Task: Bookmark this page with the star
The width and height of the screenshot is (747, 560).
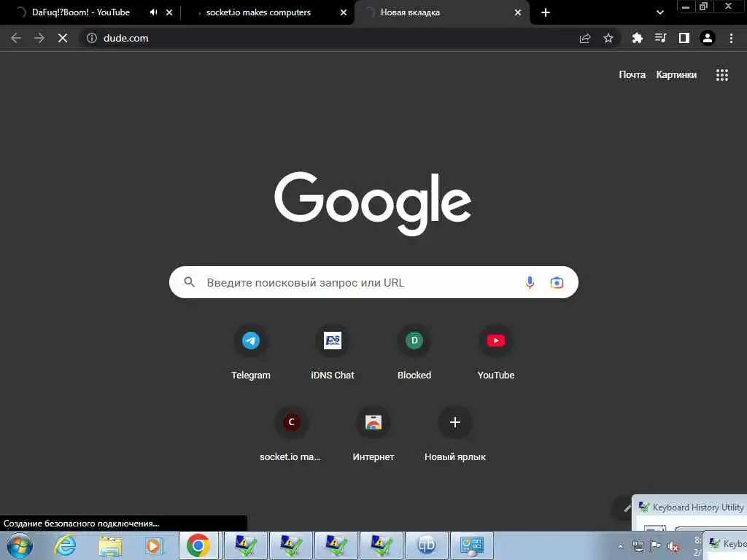Action: [x=608, y=38]
